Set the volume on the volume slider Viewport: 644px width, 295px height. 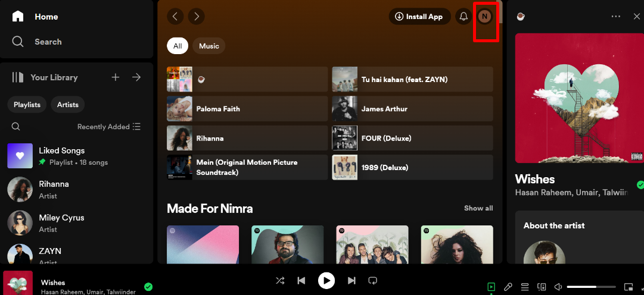tap(591, 287)
